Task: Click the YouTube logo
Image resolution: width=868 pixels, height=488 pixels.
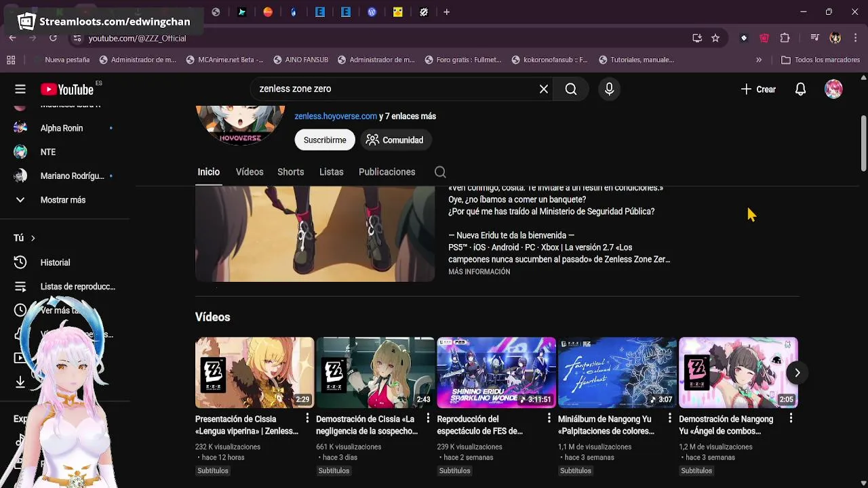Action: [67, 89]
